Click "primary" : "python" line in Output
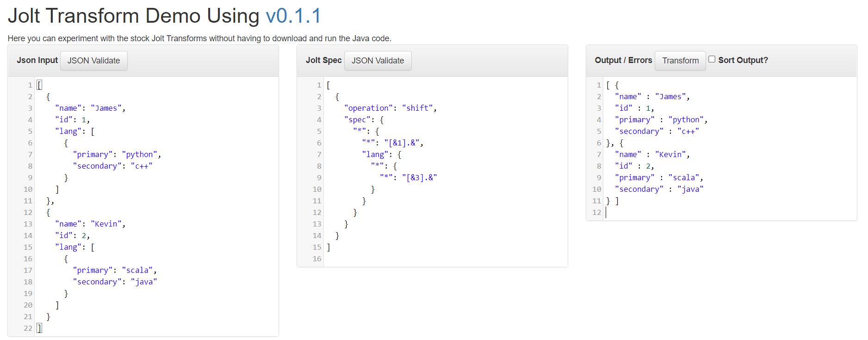This screenshot has width=868, height=340. tap(661, 120)
